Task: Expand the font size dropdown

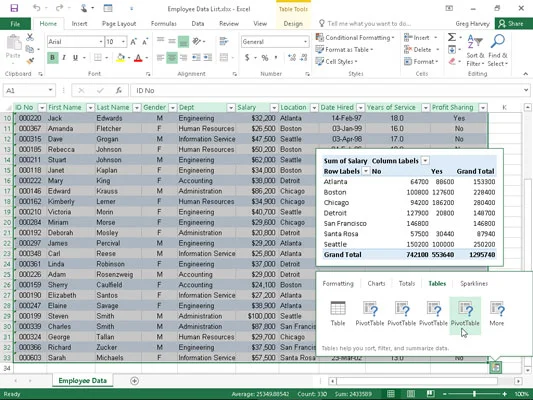Action: pyautogui.click(x=123, y=42)
